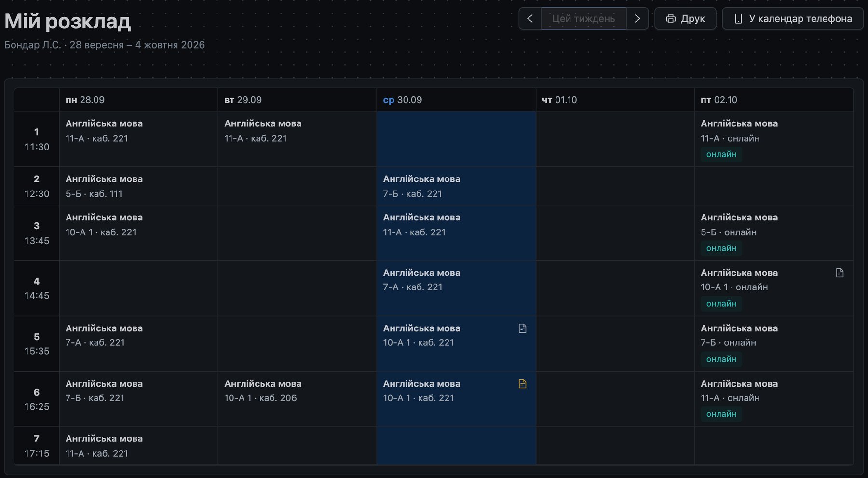Click the 'Мій розклад' page heading
Image resolution: width=868 pixels, height=478 pixels.
68,21
